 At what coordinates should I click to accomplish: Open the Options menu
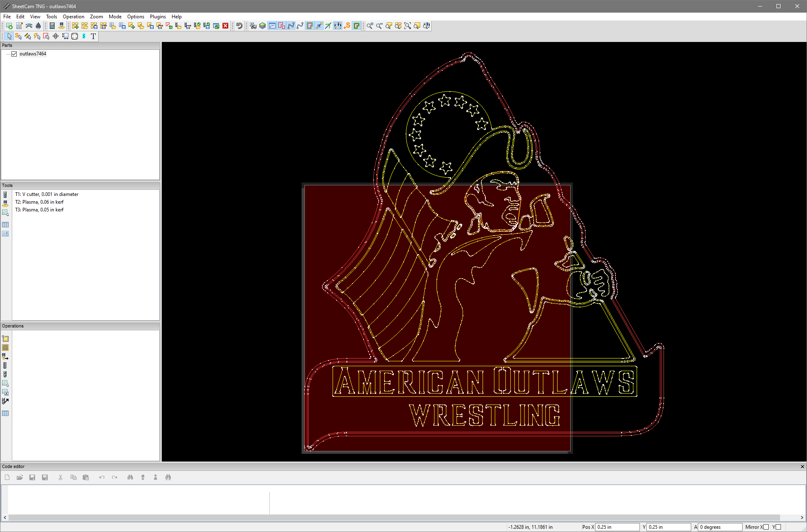tap(135, 17)
